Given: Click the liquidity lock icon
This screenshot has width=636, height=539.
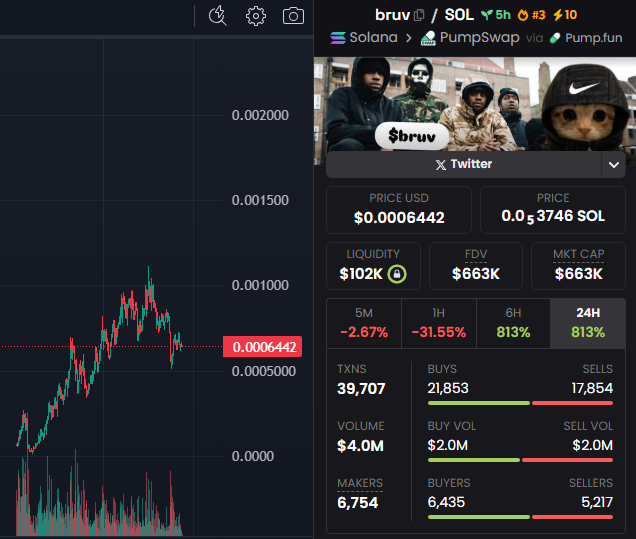Looking at the screenshot, I should tap(397, 274).
